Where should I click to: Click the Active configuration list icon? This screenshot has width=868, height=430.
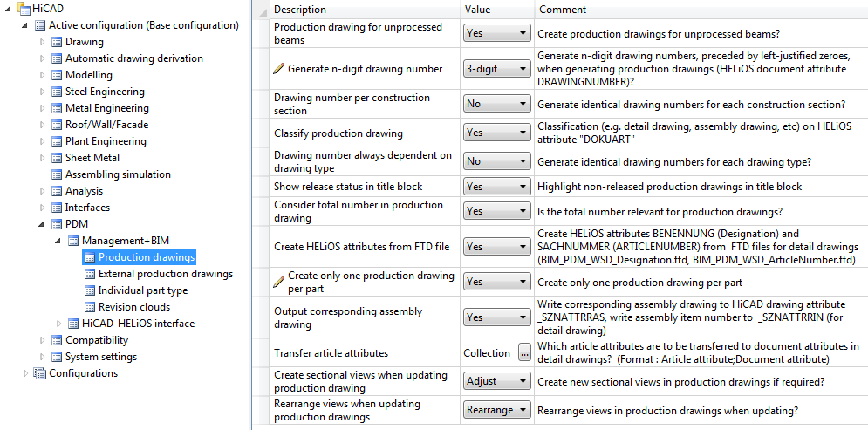pos(40,25)
